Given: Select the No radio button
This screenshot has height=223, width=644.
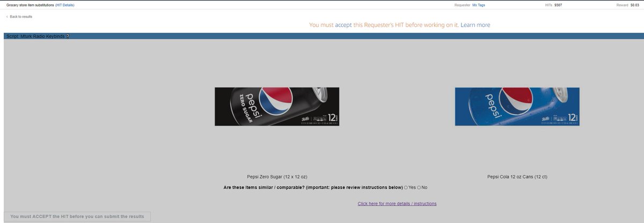Looking at the screenshot, I should click(x=419, y=188).
